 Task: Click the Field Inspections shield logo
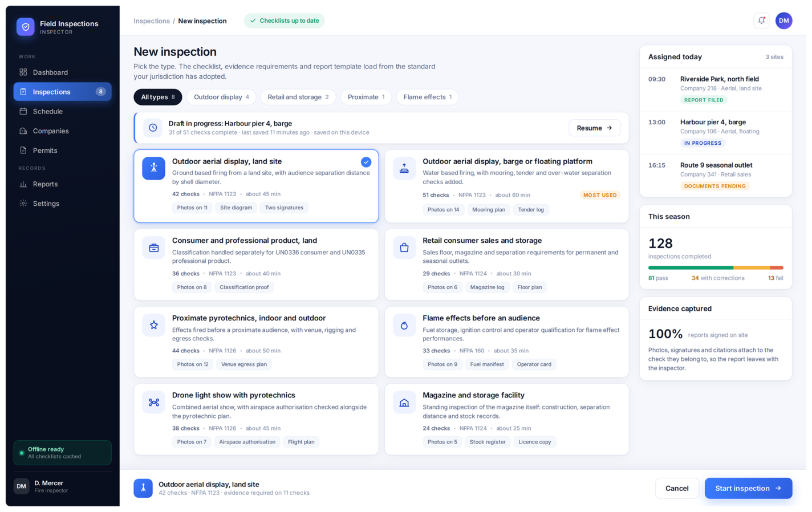tap(26, 27)
